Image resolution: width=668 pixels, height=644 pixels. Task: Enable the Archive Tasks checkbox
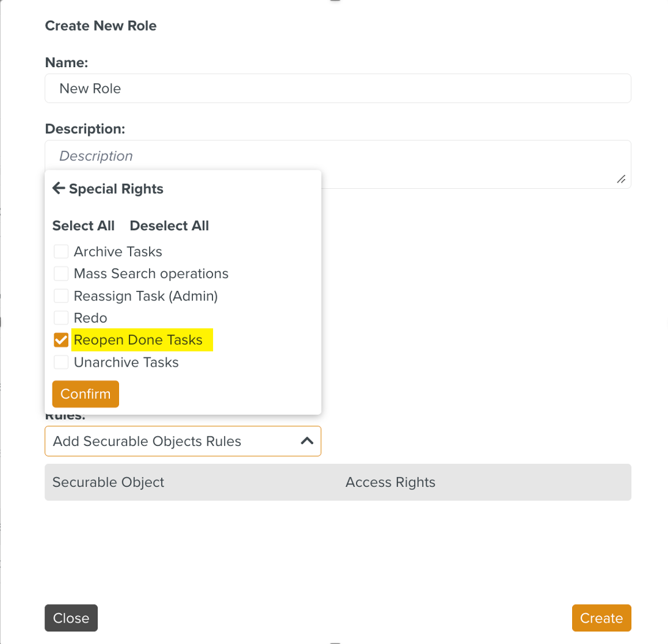pos(61,252)
